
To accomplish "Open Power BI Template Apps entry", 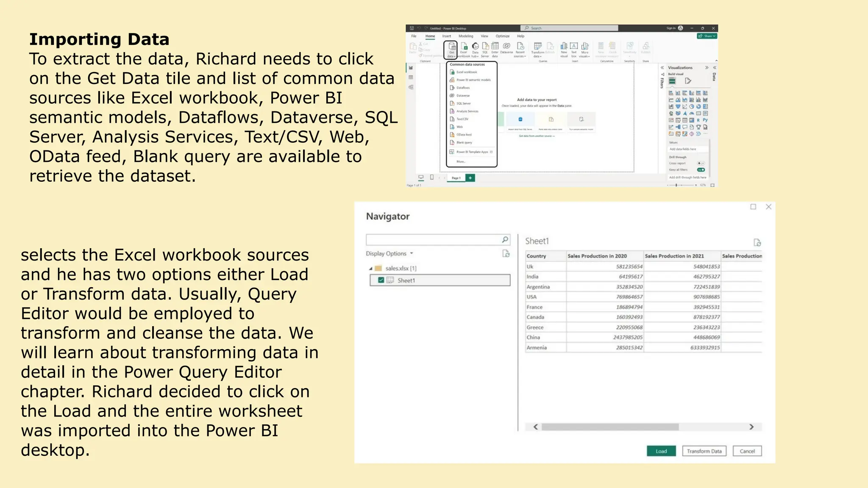I will click(471, 152).
